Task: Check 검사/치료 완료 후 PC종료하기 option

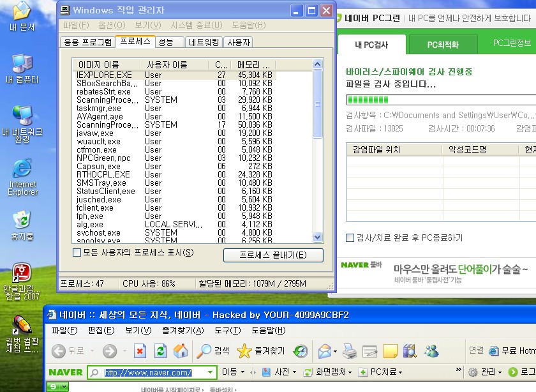Action: coord(350,237)
